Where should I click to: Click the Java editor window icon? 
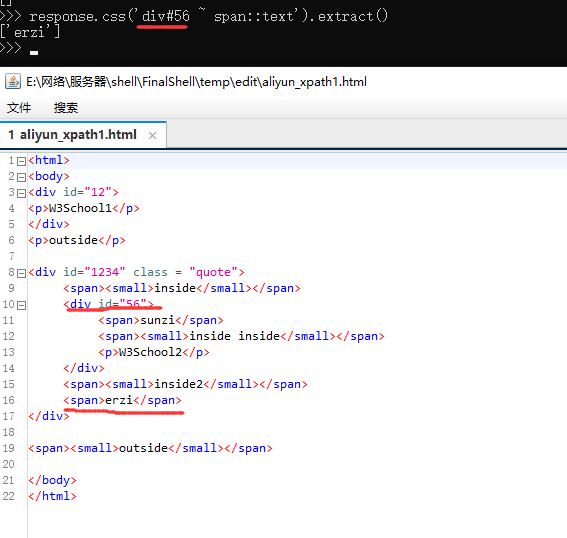[13, 81]
